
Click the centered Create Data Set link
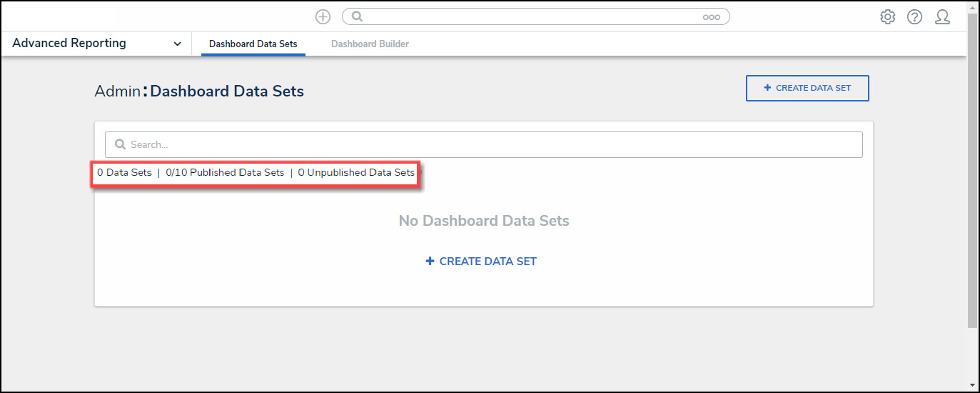[x=482, y=262]
